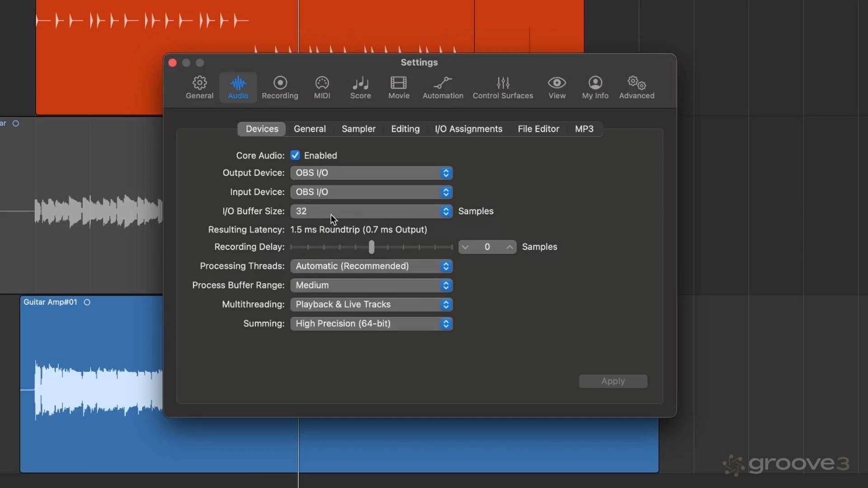
Task: Switch to the I/O Assignments tab
Action: (x=468, y=129)
